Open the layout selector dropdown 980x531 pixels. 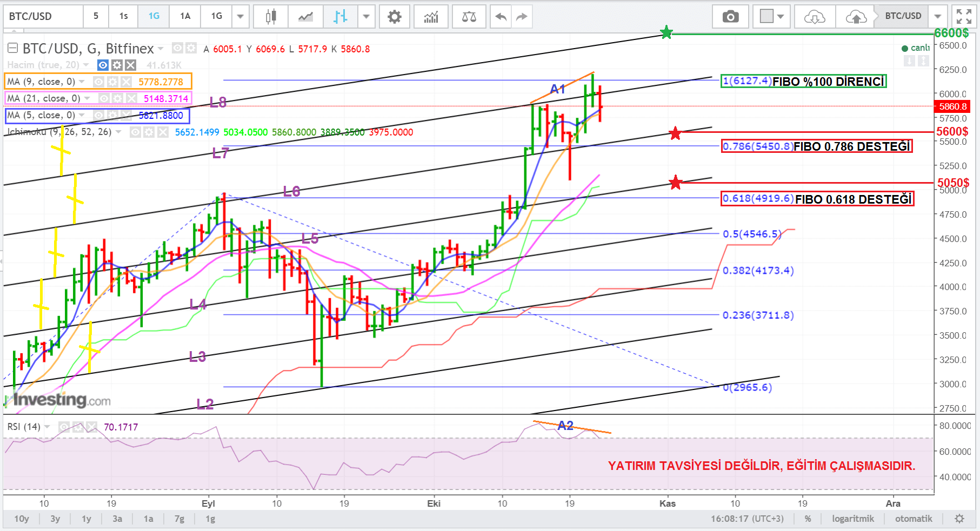pos(772,17)
